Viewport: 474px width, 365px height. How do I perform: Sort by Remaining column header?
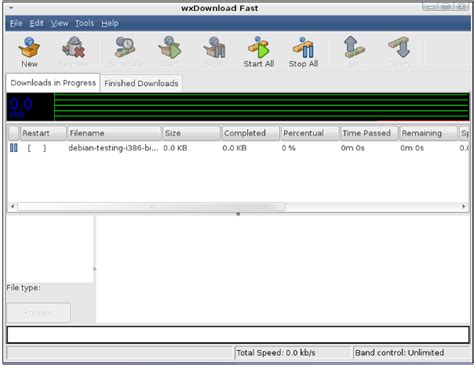428,133
